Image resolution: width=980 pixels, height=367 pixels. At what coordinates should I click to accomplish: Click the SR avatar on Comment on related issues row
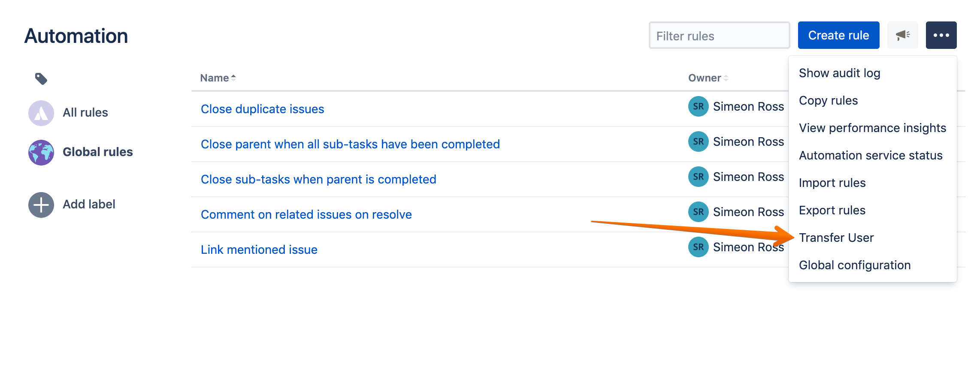[698, 212]
